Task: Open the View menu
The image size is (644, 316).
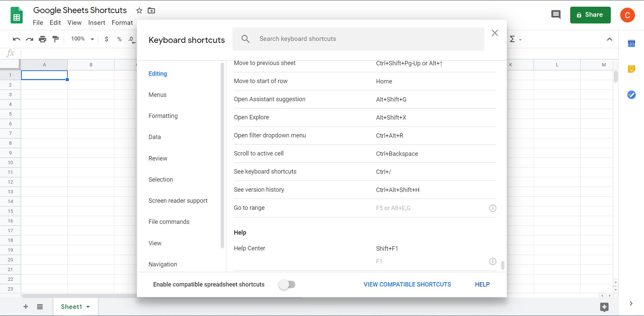Action: tap(74, 22)
